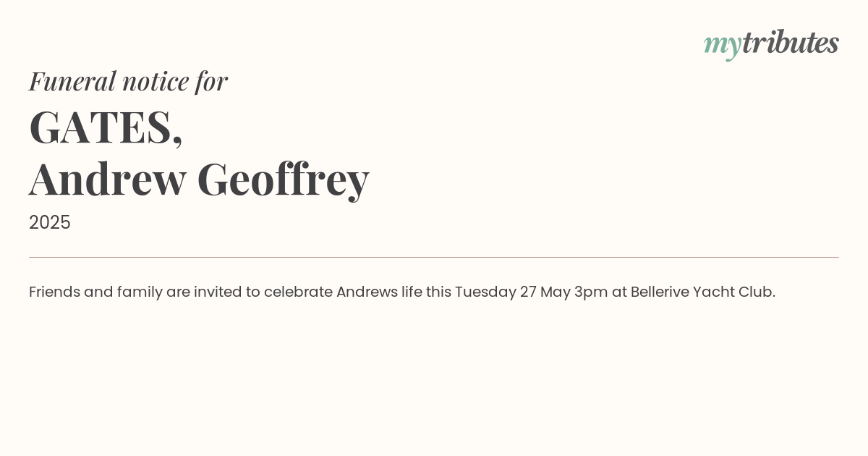Click the green 'my' part of logo
868x456 pixels.
point(723,46)
